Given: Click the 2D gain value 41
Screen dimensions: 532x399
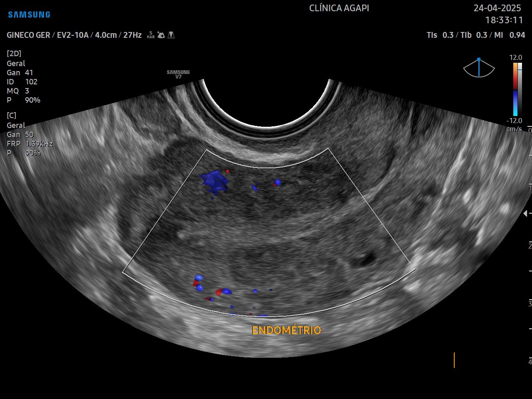Looking at the screenshot, I should (29, 73).
